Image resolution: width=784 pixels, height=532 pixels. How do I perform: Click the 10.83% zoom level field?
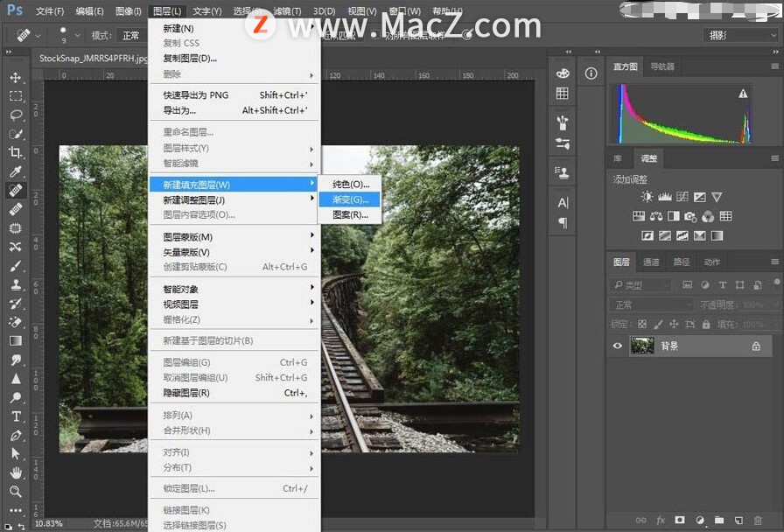pyautogui.click(x=48, y=523)
